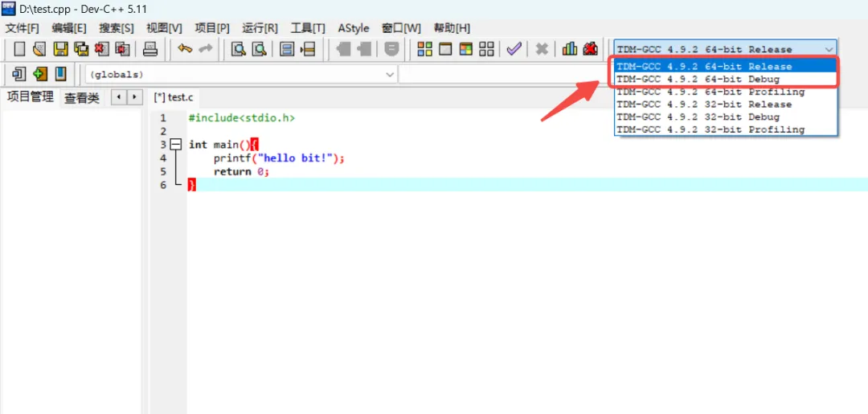Click the blue book icon in second toolbar row

(x=60, y=74)
